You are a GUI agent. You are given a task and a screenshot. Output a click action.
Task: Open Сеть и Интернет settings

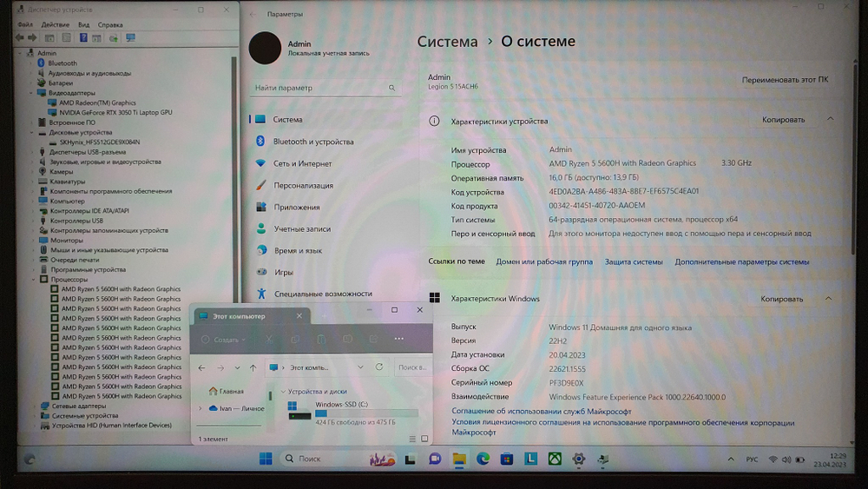[x=302, y=164]
